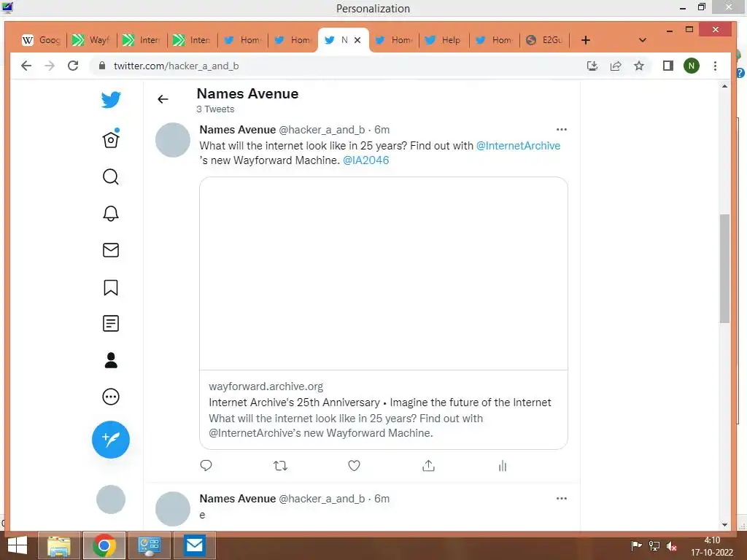Open the @IA2046 mention link

pyautogui.click(x=366, y=160)
